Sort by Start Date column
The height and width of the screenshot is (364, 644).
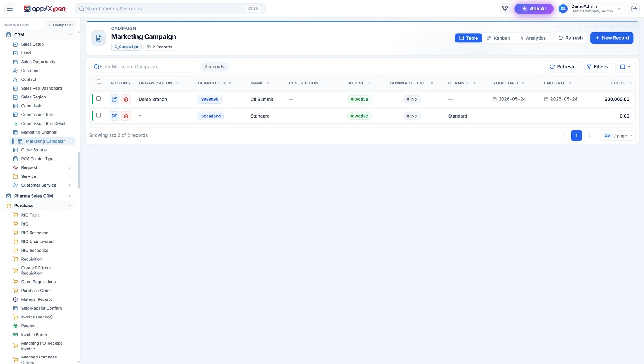[509, 83]
